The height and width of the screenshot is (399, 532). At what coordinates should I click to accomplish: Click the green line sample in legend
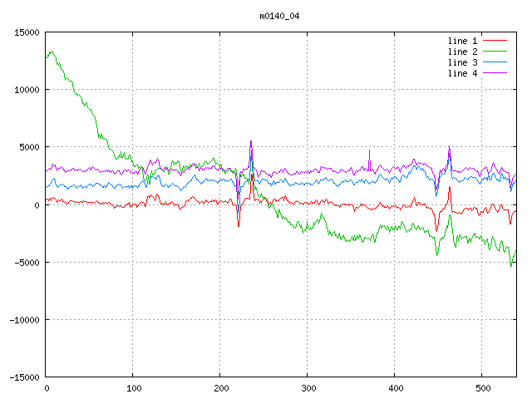(495, 52)
